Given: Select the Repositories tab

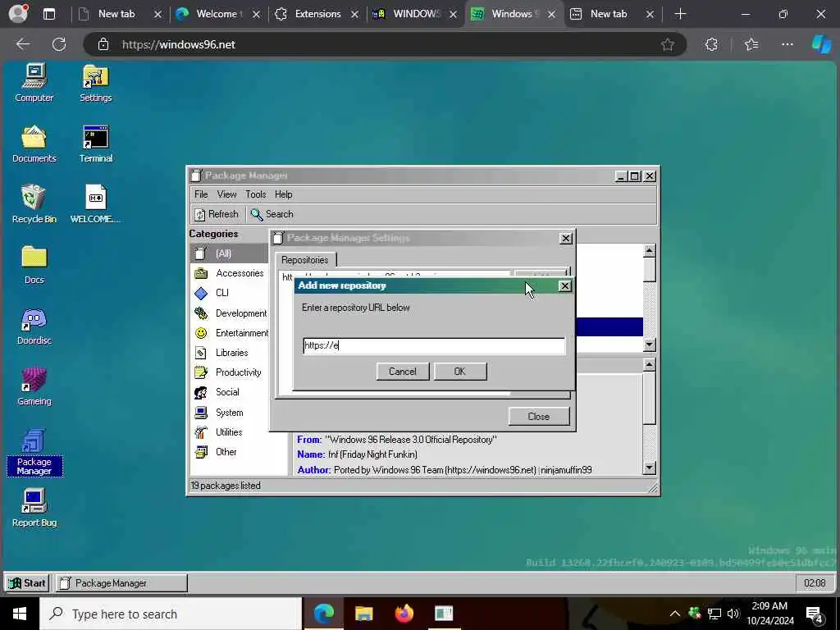Looking at the screenshot, I should coord(305,260).
